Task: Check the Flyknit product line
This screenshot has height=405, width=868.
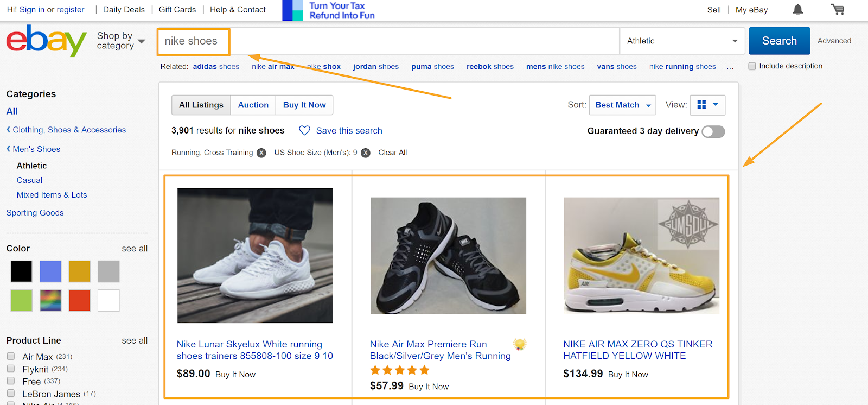Action: pyautogui.click(x=11, y=369)
